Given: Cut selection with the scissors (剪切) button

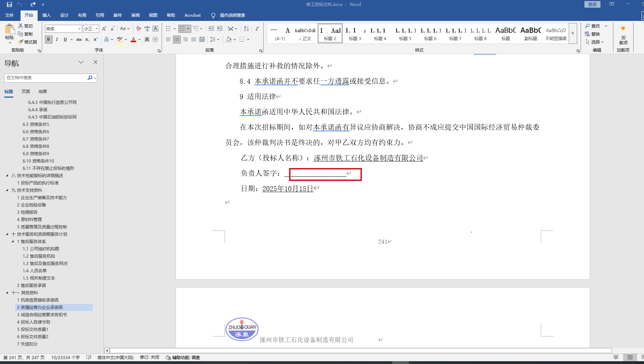Looking at the screenshot, I should (25, 26).
